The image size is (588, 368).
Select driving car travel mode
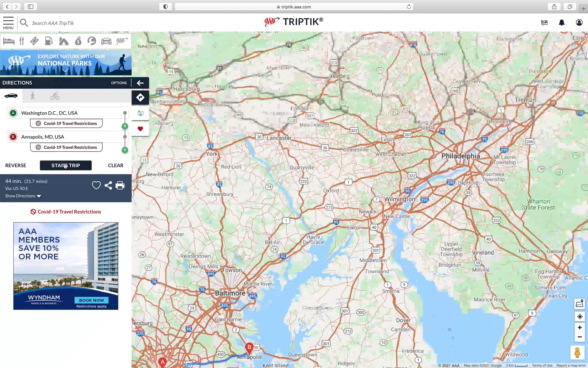pyautogui.click(x=11, y=96)
